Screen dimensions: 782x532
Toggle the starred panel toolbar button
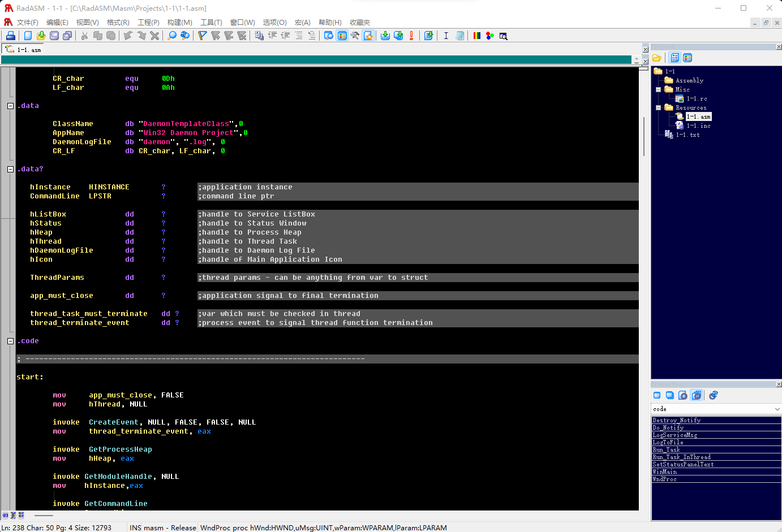click(368, 36)
